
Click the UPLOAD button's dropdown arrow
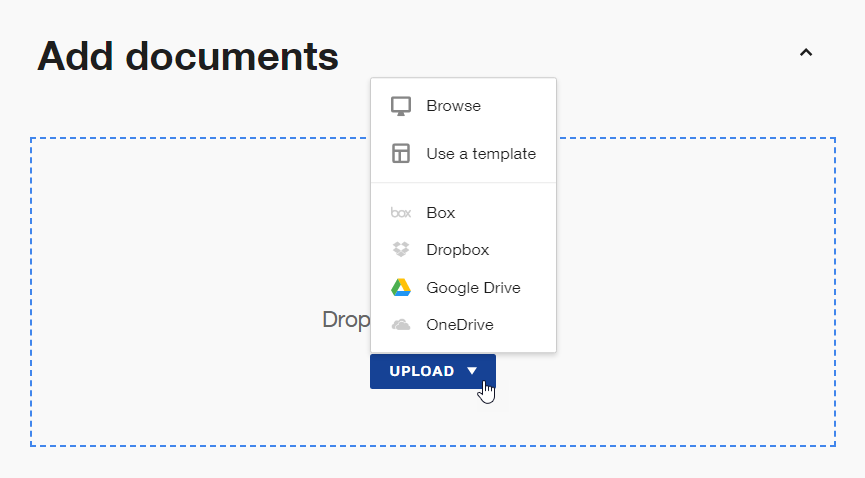472,371
